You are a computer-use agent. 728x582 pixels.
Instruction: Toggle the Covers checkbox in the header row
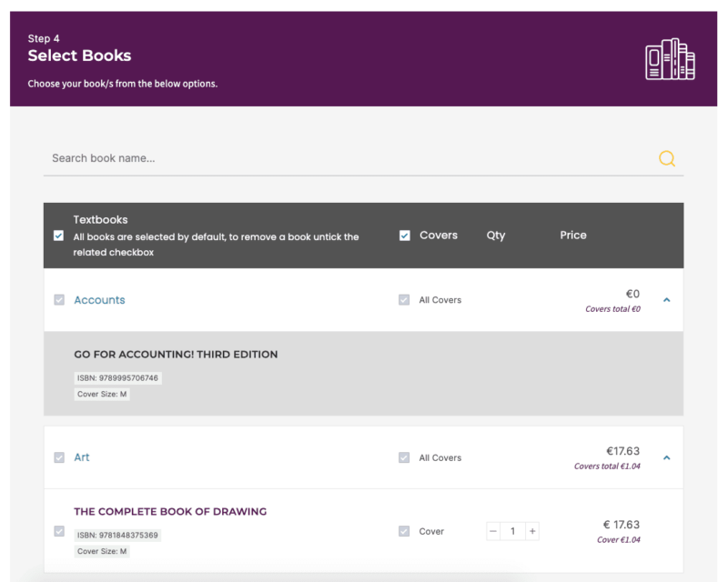[x=404, y=235]
